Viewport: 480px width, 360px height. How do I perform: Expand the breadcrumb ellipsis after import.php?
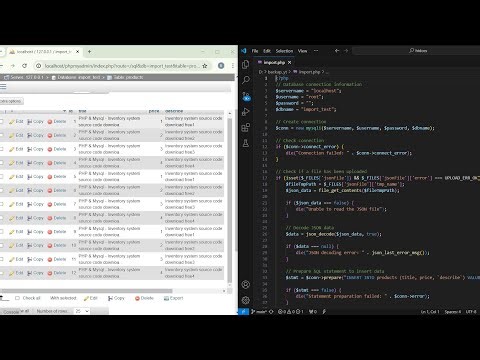327,72
